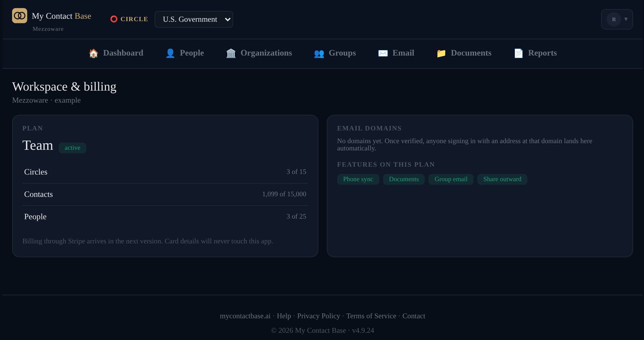644x340 pixels.
Task: Click the Email envelope icon
Action: click(x=383, y=53)
